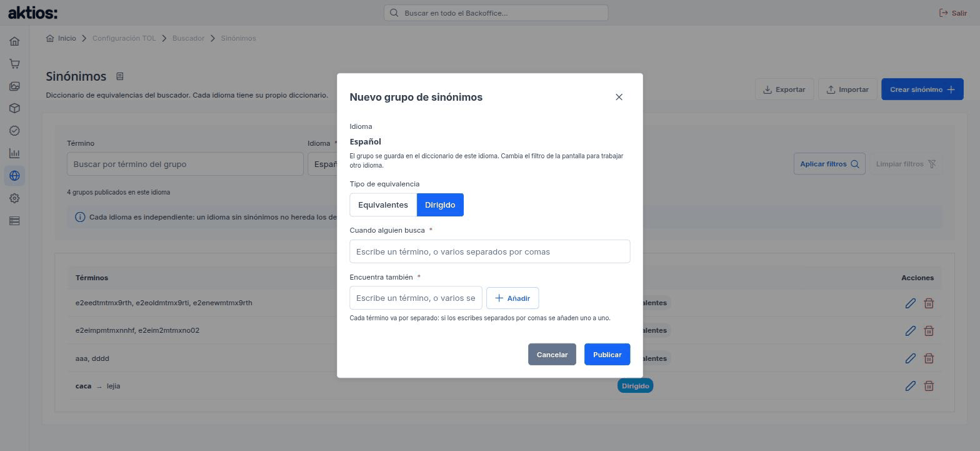Go to Buscador breadcrumb
Screen dimensions: 980x451
tap(188, 38)
